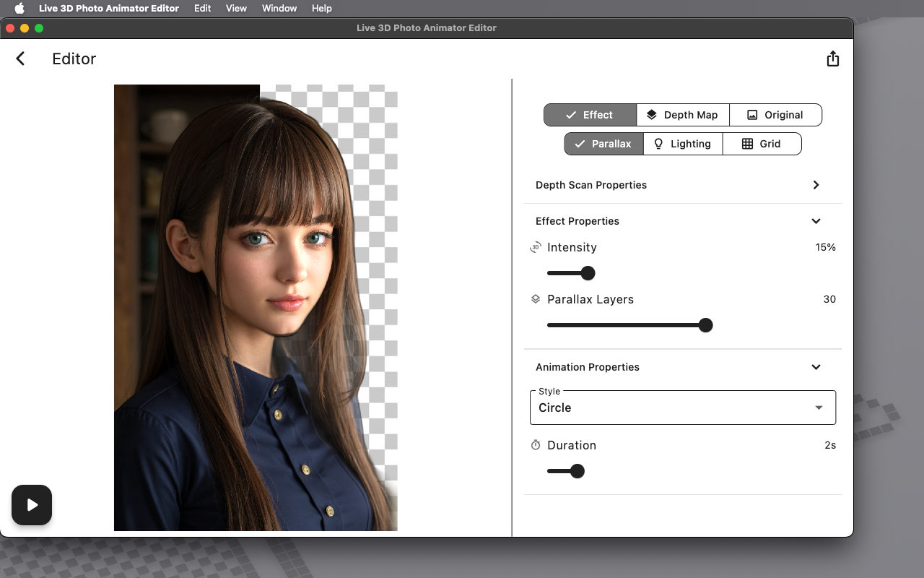
Task: Click the Parallax Layers stack icon
Action: click(535, 299)
